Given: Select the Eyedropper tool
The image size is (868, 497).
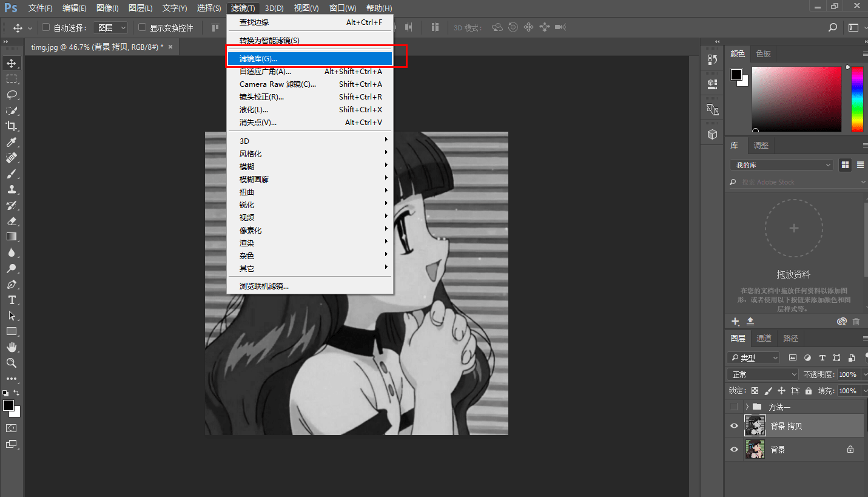Looking at the screenshot, I should coord(12,142).
